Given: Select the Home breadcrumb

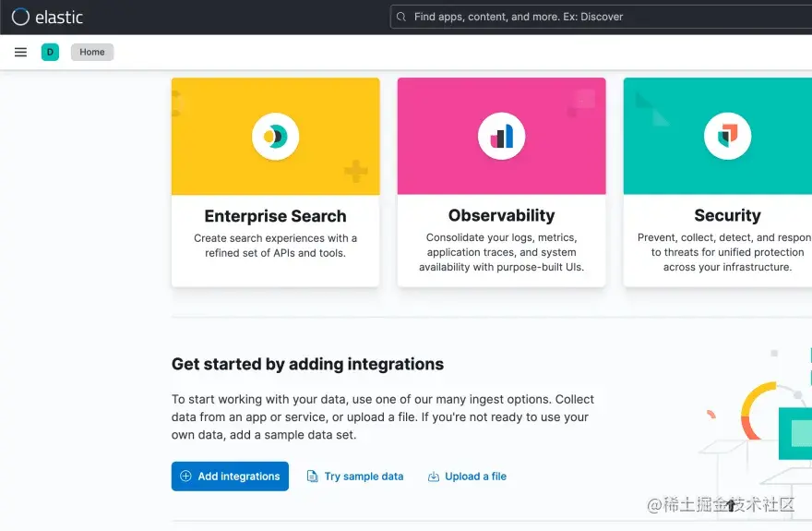Looking at the screenshot, I should 92,52.
